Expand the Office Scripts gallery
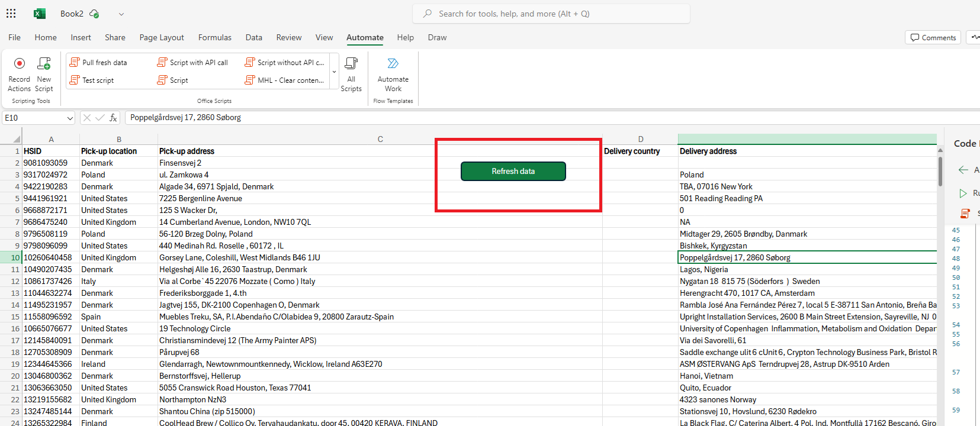Image resolution: width=980 pixels, height=426 pixels. pyautogui.click(x=334, y=72)
